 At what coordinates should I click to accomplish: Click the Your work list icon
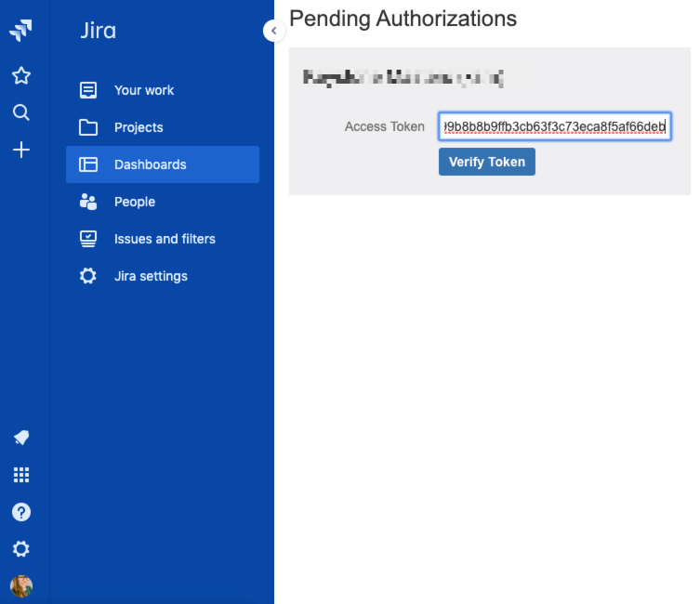[88, 90]
